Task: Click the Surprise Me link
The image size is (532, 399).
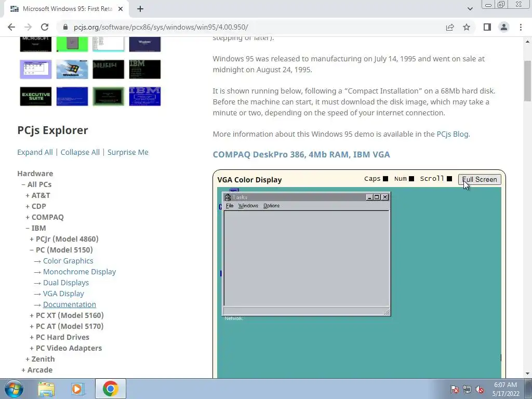Action: point(128,152)
